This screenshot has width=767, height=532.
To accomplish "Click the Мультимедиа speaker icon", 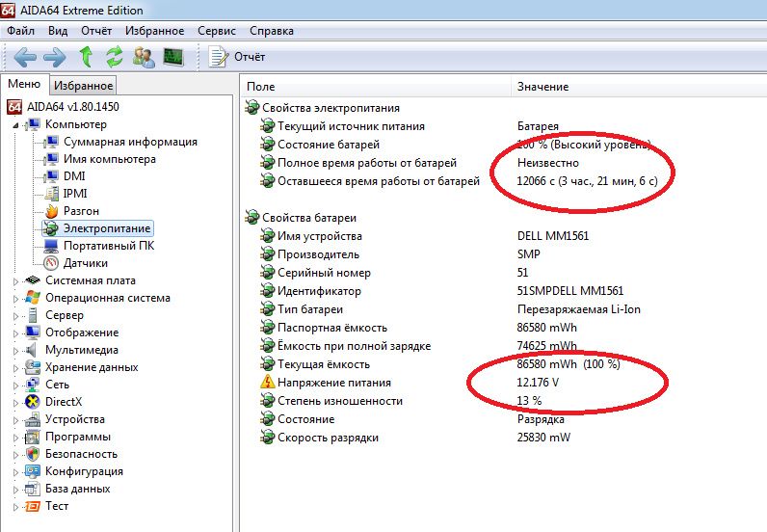I will 32,350.
